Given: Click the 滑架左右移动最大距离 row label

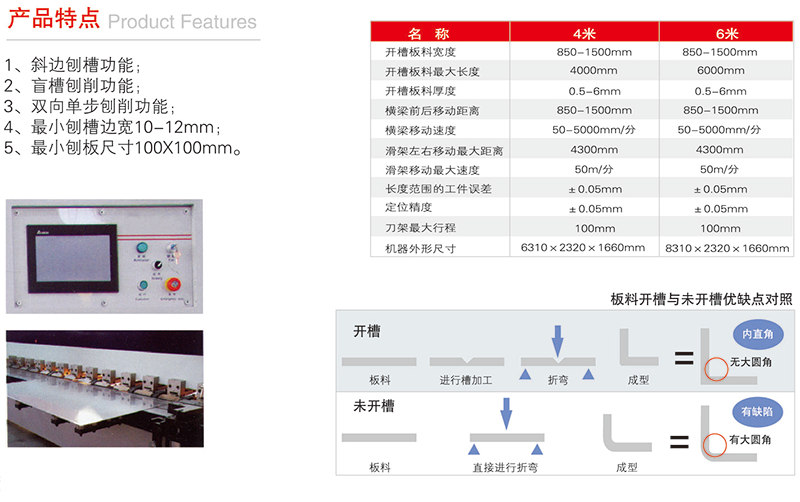Looking at the screenshot, I should pyautogui.click(x=444, y=151).
